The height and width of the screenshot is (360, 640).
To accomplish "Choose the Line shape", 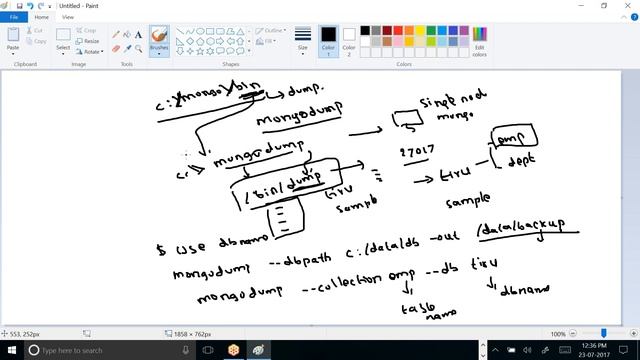I will [x=180, y=31].
